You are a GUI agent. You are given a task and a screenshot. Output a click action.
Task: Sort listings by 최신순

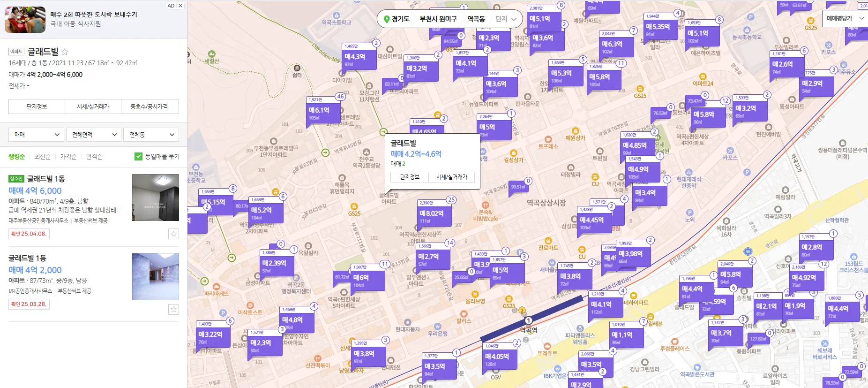tap(43, 157)
